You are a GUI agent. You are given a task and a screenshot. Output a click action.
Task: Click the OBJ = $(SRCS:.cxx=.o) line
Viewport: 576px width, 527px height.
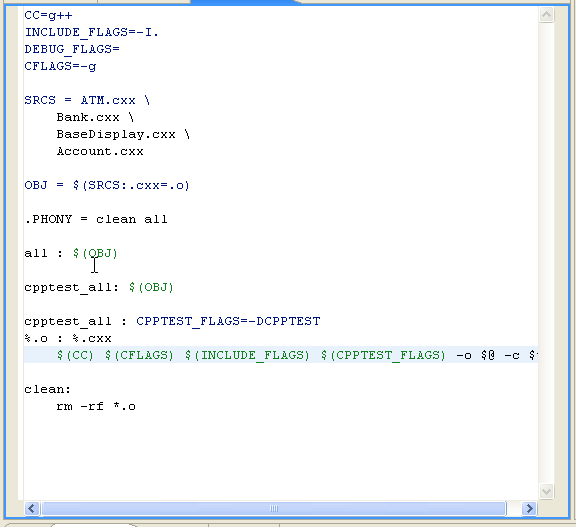click(107, 185)
